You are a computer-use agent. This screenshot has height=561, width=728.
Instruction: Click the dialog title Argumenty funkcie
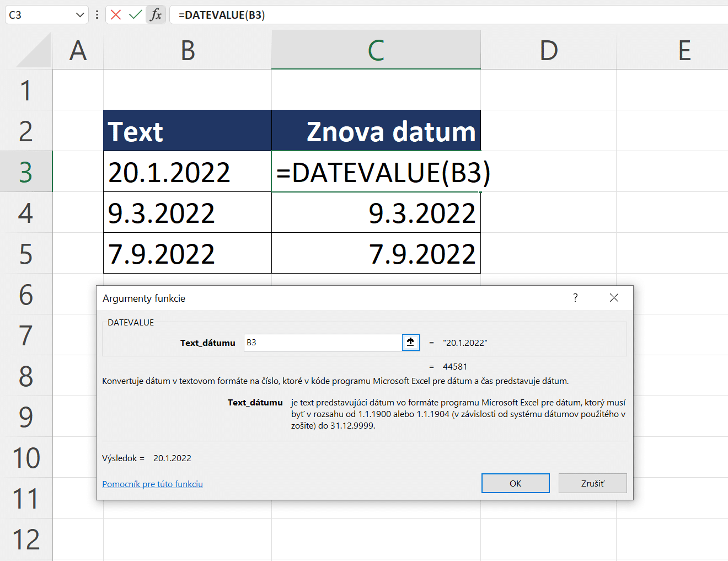pyautogui.click(x=144, y=298)
